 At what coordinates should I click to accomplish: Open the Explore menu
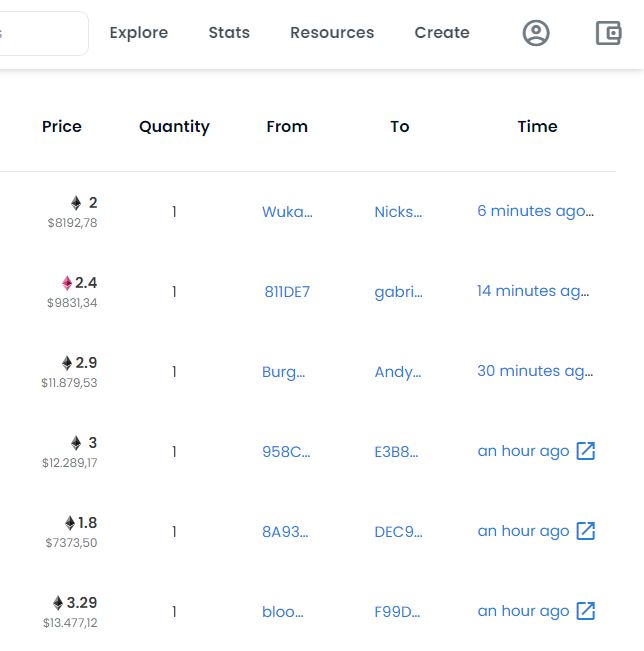[x=139, y=33]
